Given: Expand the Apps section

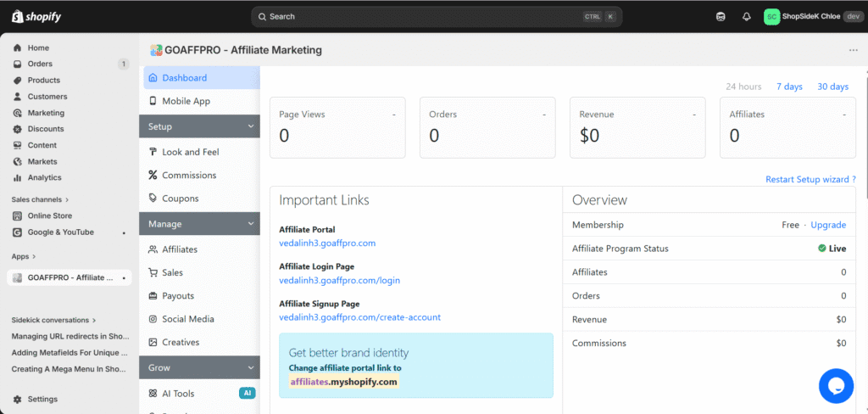Looking at the screenshot, I should click(23, 256).
